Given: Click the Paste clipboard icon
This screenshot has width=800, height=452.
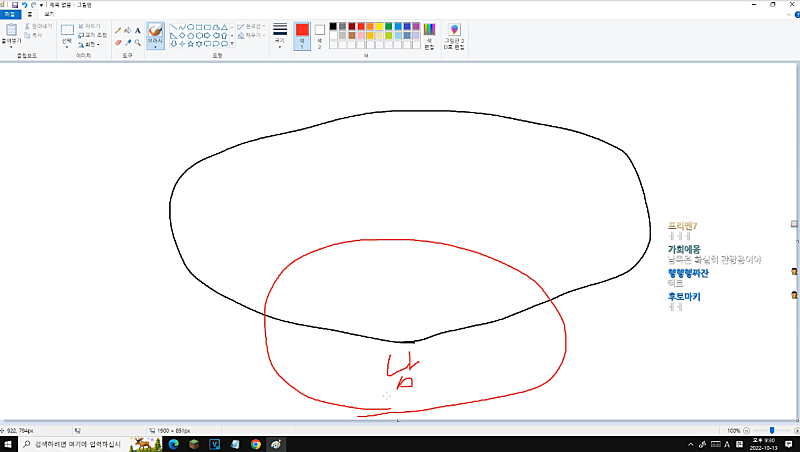Looking at the screenshot, I should click(11, 30).
